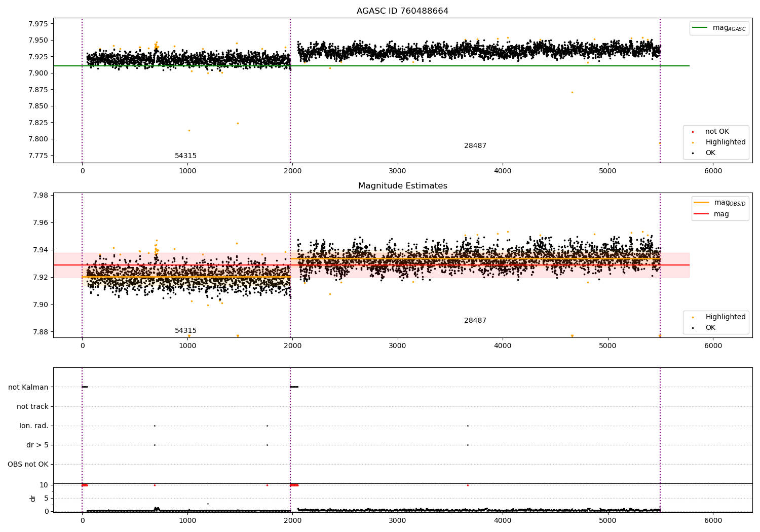Screen dimensions: 760x532
Task: Click the isolated dr point near x=1200 in bottom plot
Action: 208,504
